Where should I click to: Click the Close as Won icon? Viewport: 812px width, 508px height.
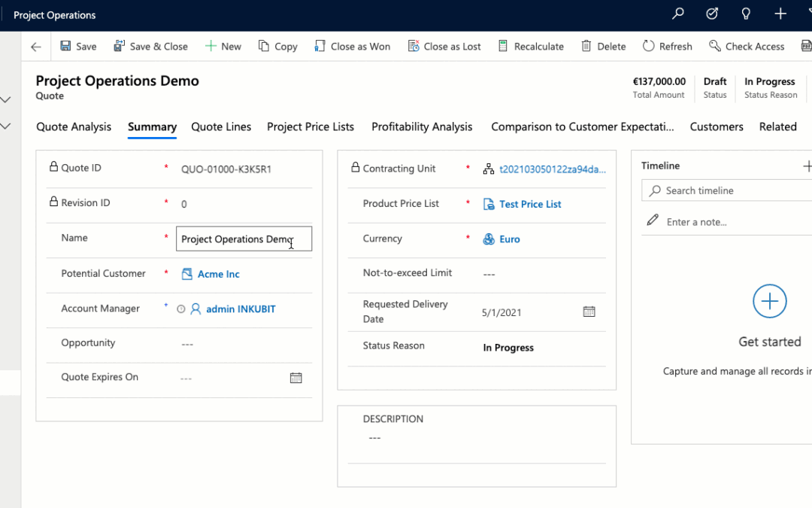click(320, 46)
